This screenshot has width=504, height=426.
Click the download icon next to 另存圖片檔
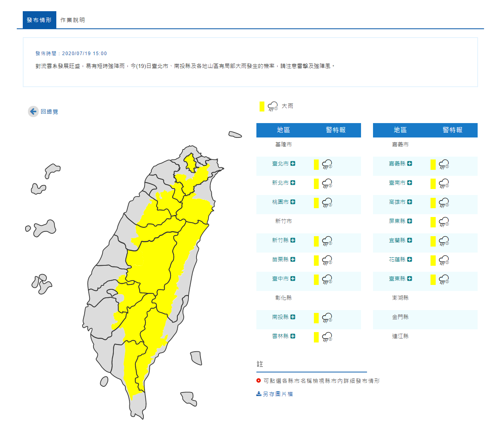[259, 394]
